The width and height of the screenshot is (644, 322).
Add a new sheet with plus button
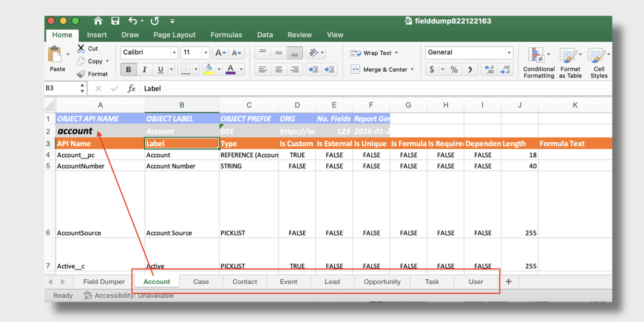508,282
